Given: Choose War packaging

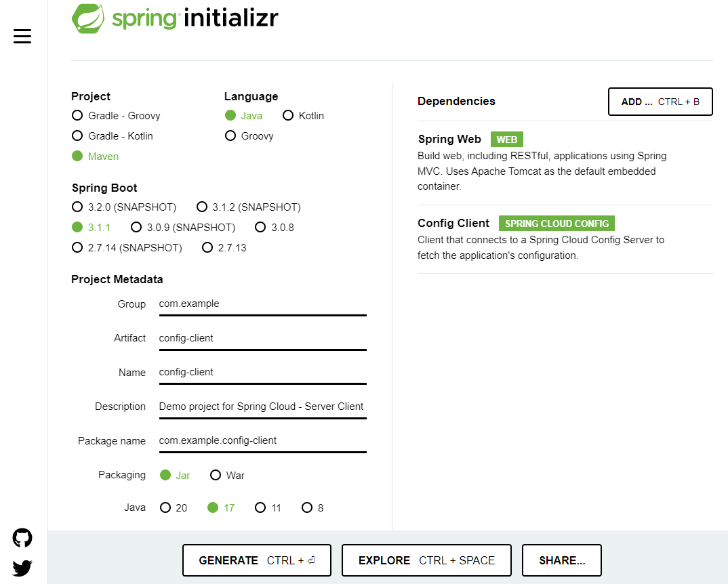Looking at the screenshot, I should (227, 476).
